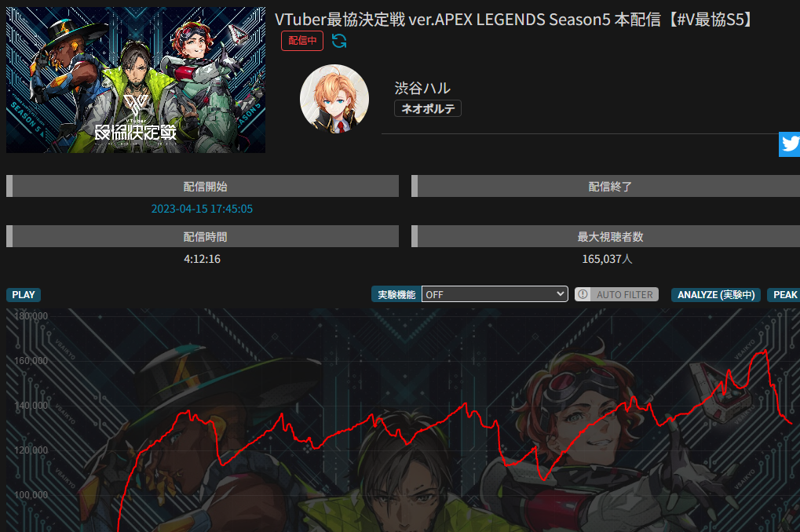
Task: Click the Twitter share icon
Action: pyautogui.click(x=789, y=144)
